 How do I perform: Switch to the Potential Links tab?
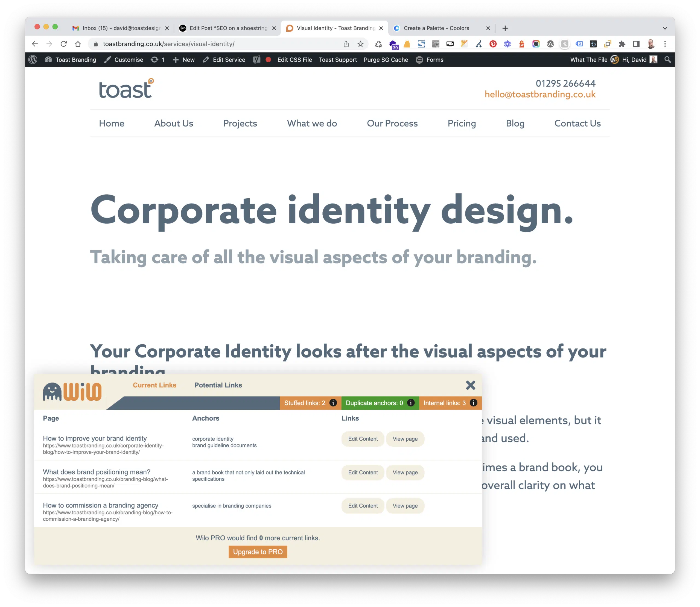click(x=217, y=385)
